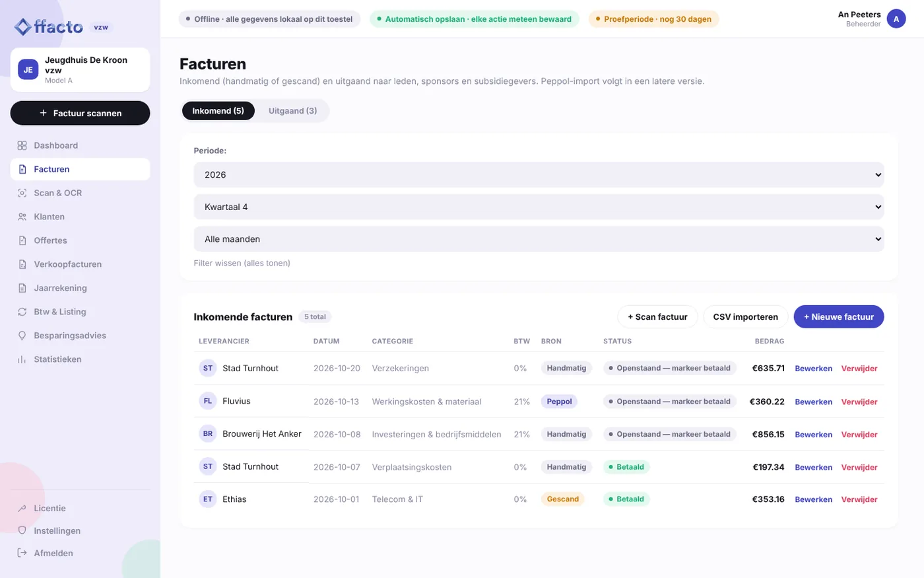The image size is (924, 578).
Task: Click Filter wissen (alles tonen) link
Action: pos(242,263)
